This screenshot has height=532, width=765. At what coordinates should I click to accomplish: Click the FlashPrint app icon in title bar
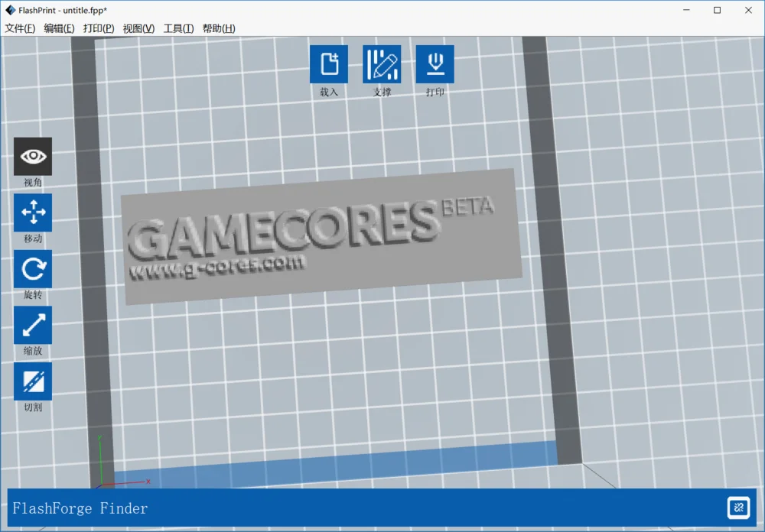[10, 10]
